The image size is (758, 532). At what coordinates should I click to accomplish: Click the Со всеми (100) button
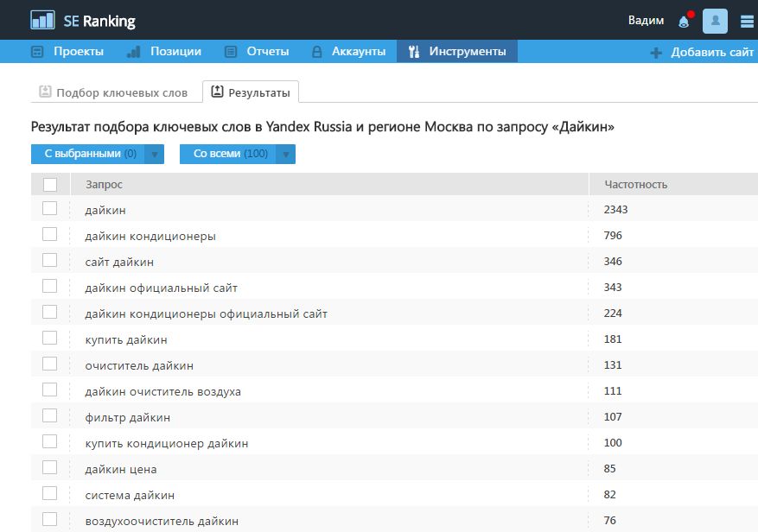pos(227,154)
